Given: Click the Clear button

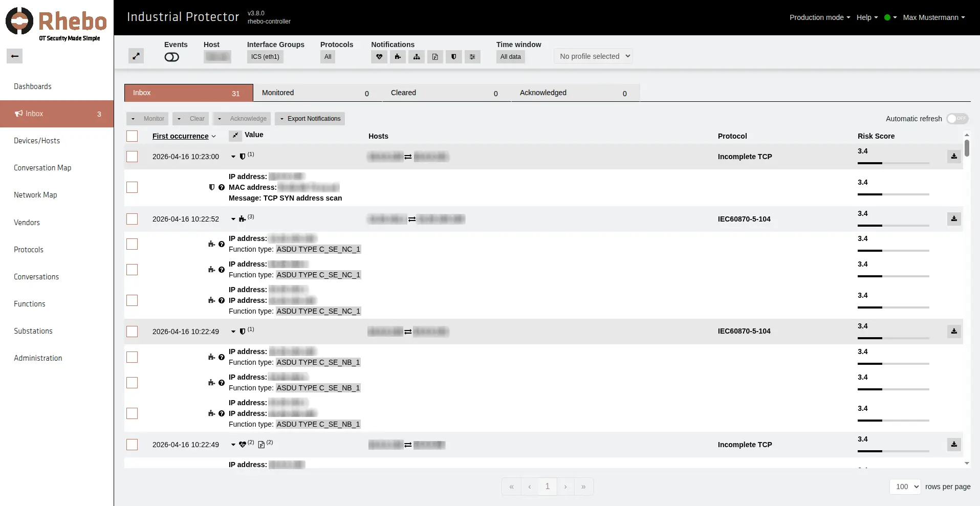Looking at the screenshot, I should (x=191, y=119).
